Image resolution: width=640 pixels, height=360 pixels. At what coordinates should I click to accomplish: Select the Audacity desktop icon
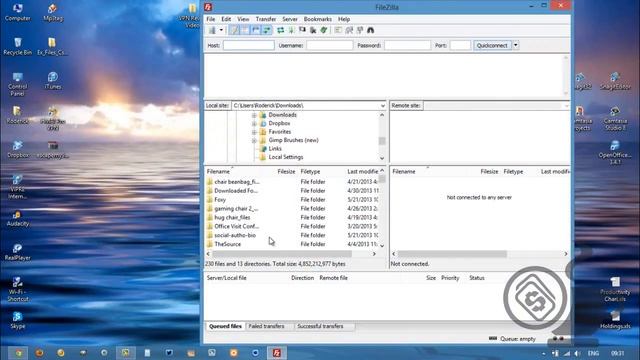pos(17,218)
